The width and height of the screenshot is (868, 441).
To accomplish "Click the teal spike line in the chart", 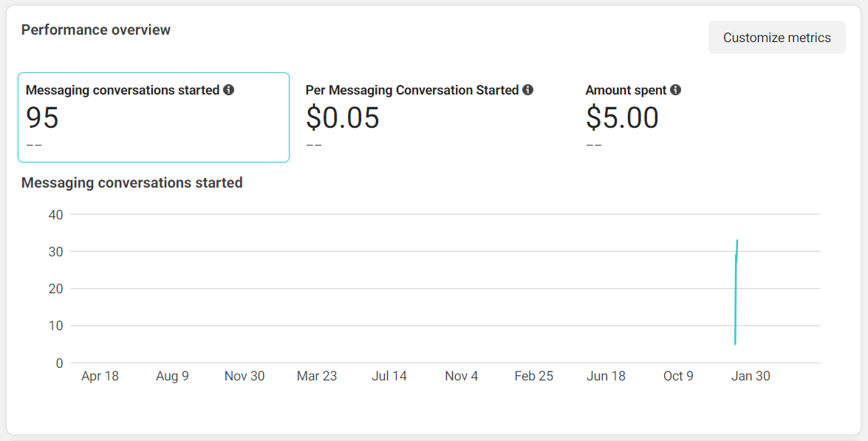I will click(736, 295).
